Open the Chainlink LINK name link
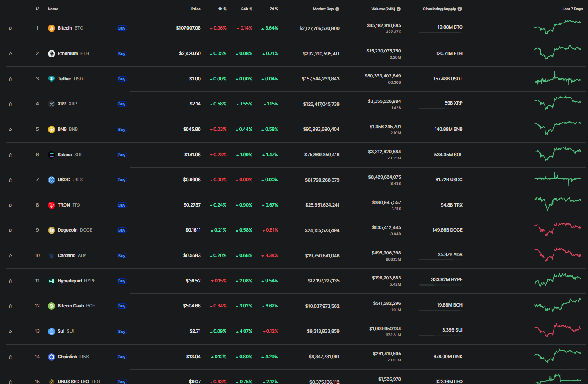The image size is (588, 384). coord(73,357)
